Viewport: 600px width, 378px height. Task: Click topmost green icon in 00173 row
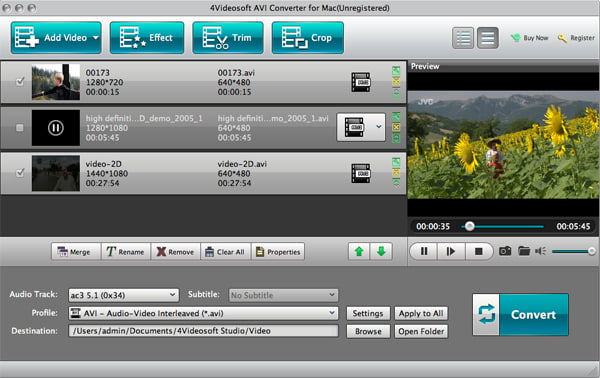[x=396, y=70]
